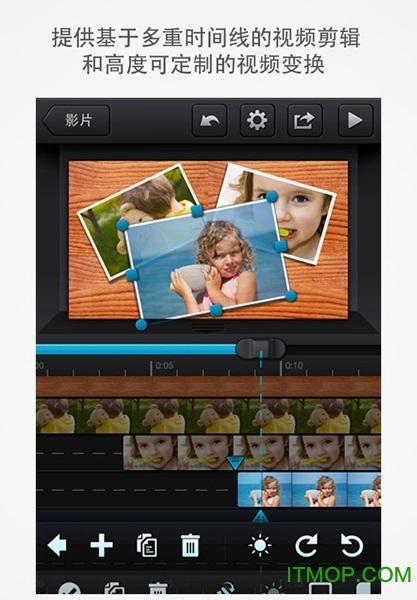Open settings with the gear icon
The height and width of the screenshot is (600, 417).
point(257,120)
